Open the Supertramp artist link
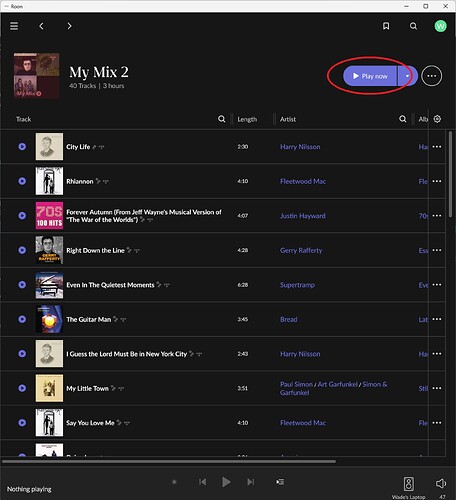This screenshot has width=456, height=500. 297,285
